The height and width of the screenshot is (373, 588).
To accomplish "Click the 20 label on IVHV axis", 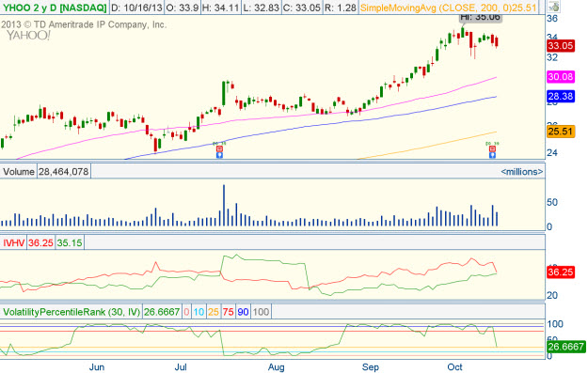I will [552, 295].
